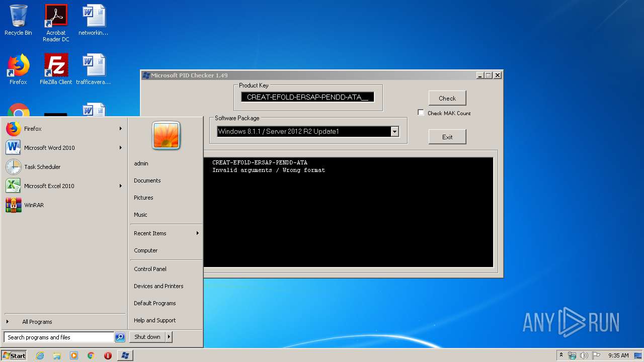Open the Opera taskbar icon

108,355
